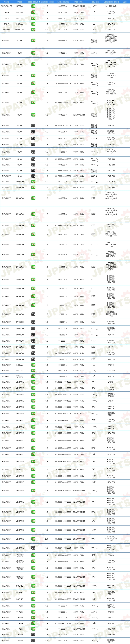Image resolution: width=130 pixels, height=644 pixels.
Task: Click the LOGAN KOMBI model cell
Action: pos(20,376)
